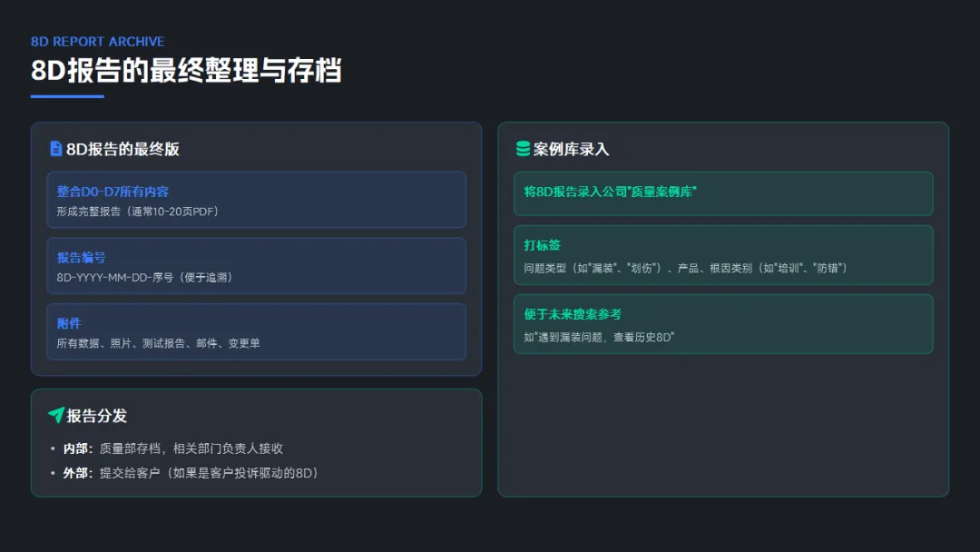Screen dimensions: 980x552
Task: Select the 整合D0-D7所有内容 card
Action: pos(256,200)
